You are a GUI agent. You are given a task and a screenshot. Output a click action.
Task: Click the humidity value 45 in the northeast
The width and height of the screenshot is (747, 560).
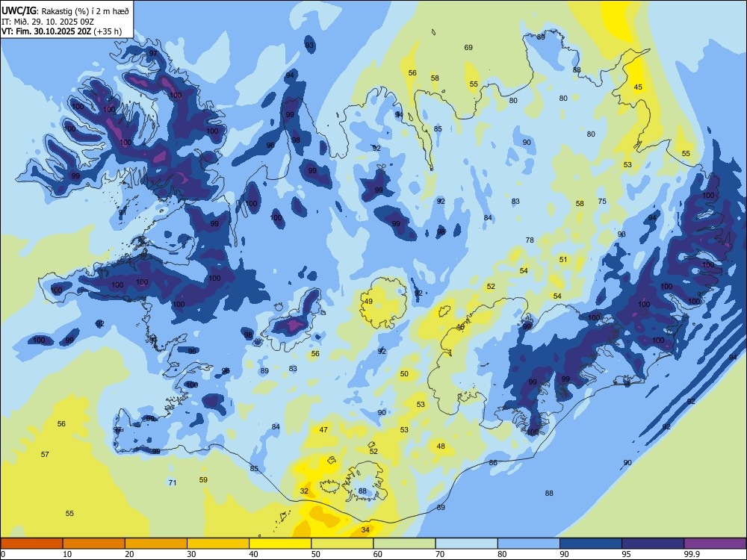(x=638, y=87)
